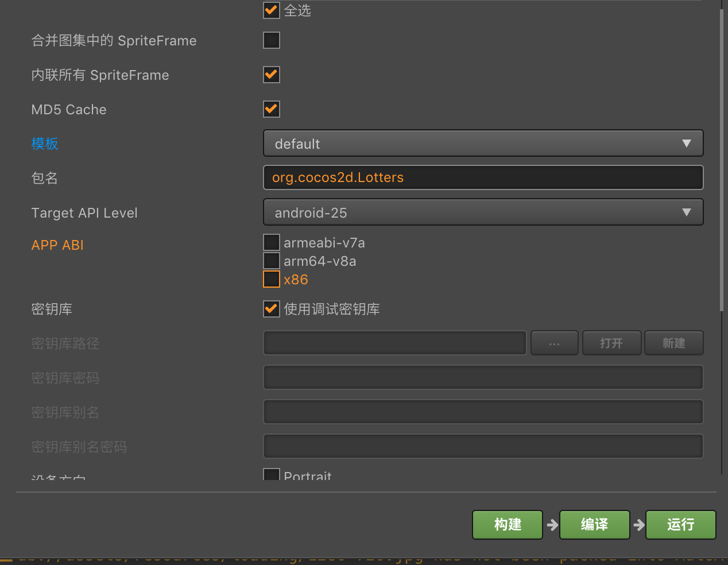The width and height of the screenshot is (728, 565).
Task: Disable the MD5 Cache checkbox
Action: (x=272, y=109)
